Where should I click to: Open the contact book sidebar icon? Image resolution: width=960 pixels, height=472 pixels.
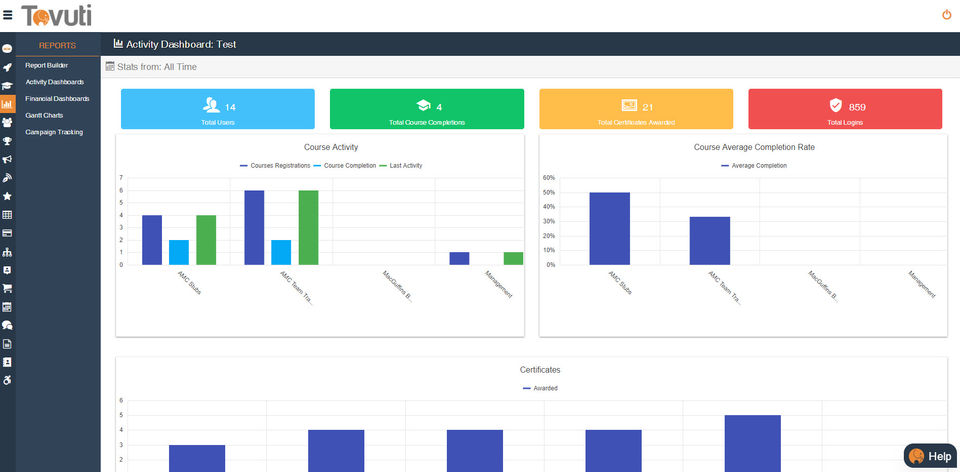click(7, 362)
